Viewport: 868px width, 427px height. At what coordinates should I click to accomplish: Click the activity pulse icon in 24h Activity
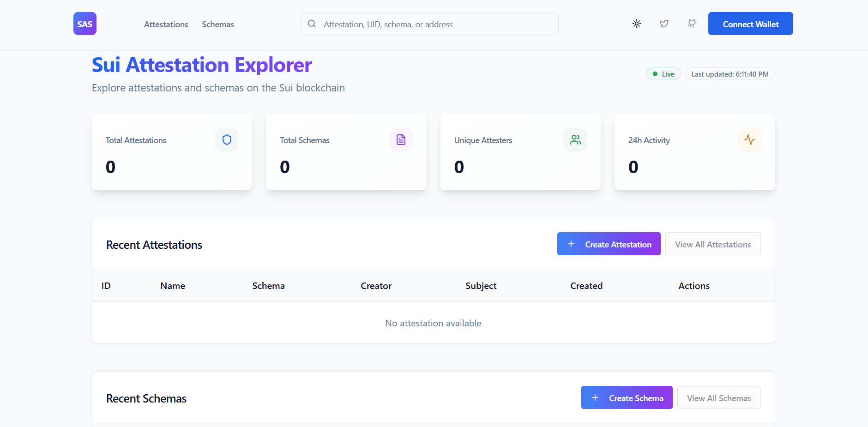[749, 140]
